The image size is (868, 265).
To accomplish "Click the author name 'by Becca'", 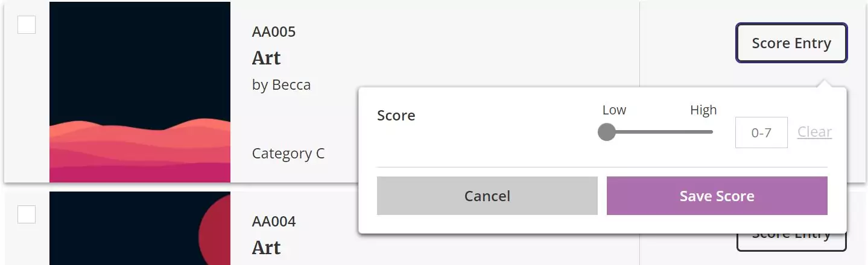I will [281, 85].
